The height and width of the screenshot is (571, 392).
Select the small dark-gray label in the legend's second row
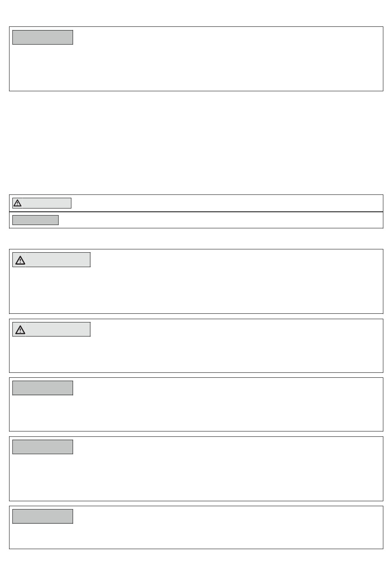[35, 220]
